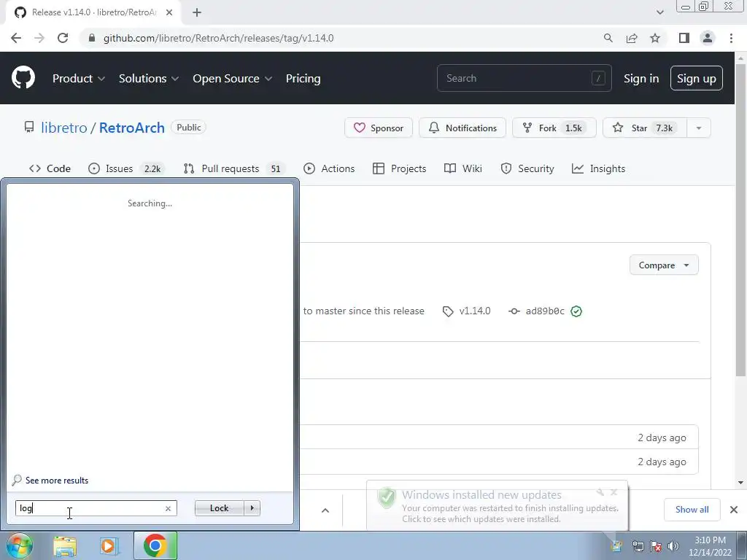This screenshot has height=560, width=747.
Task: Open the Compare dropdown
Action: point(664,265)
